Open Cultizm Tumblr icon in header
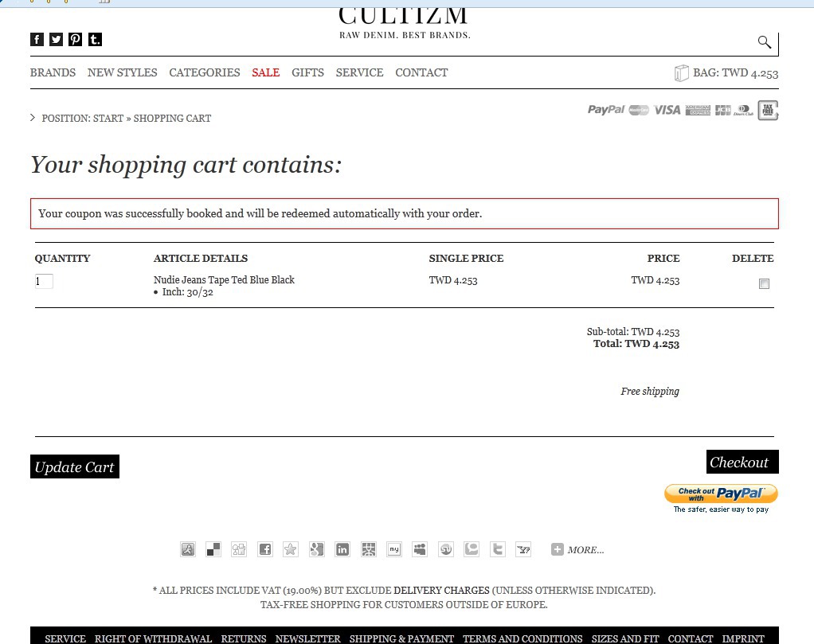Viewport: 814px width, 644px height. point(95,40)
